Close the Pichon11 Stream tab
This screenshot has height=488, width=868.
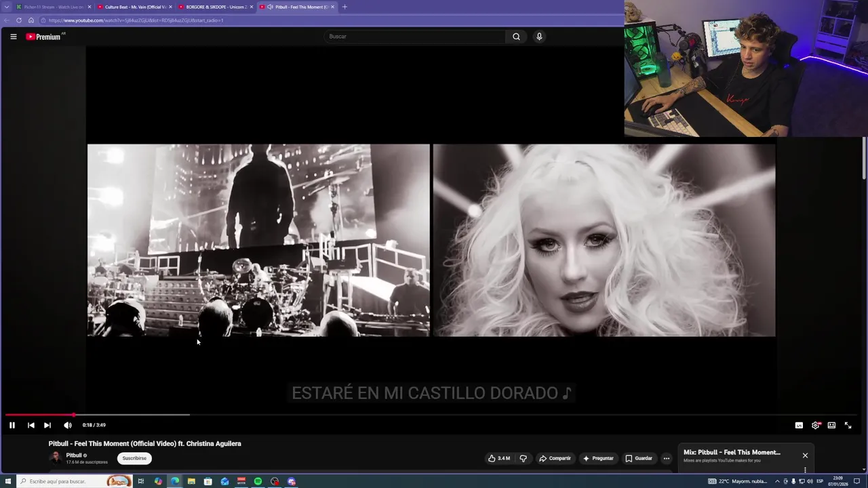coord(89,7)
